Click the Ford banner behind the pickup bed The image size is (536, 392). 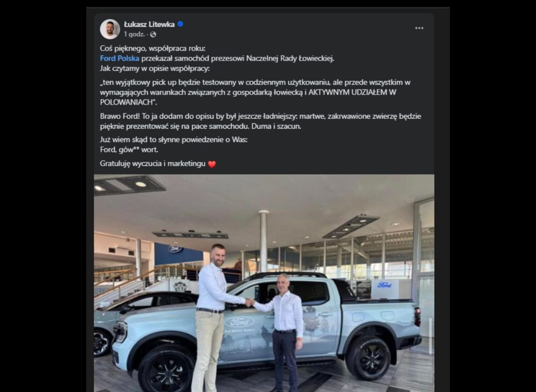(384, 285)
